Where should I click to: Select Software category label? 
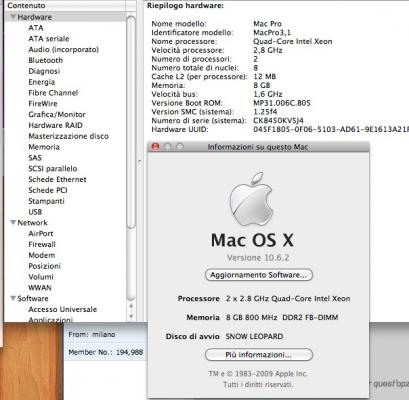click(33, 298)
